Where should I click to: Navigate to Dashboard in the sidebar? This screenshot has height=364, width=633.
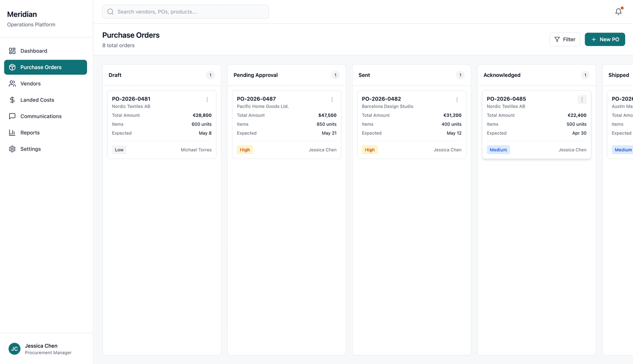[33, 51]
